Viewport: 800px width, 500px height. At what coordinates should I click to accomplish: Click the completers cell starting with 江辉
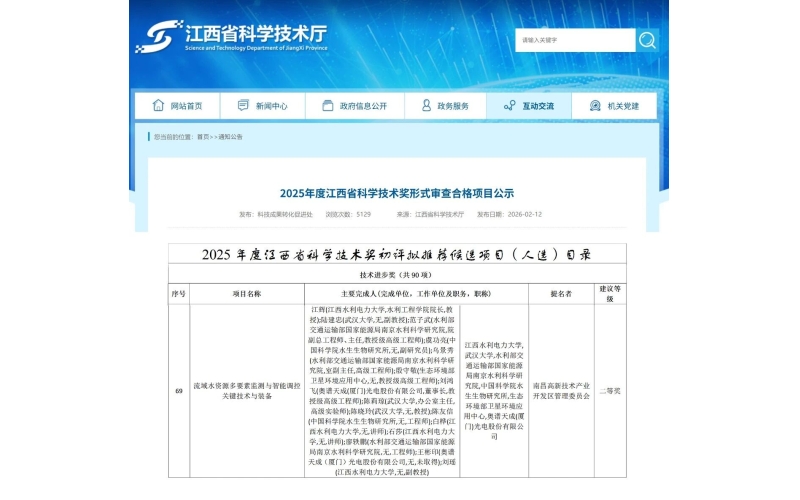point(382,391)
